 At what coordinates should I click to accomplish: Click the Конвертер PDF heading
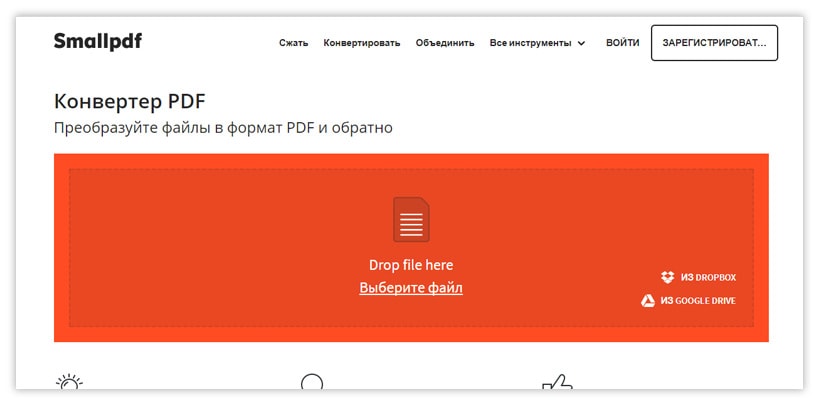coord(130,102)
